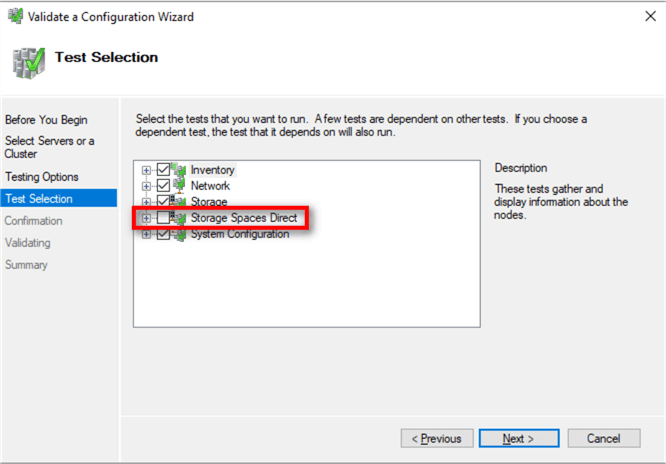Click the Next button
The height and width of the screenshot is (464, 666).
point(519,438)
